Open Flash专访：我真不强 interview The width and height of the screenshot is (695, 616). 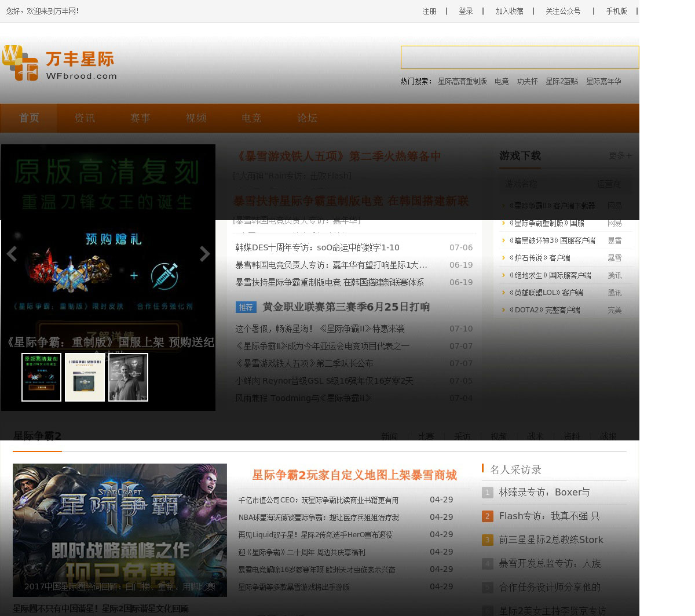coord(549,516)
